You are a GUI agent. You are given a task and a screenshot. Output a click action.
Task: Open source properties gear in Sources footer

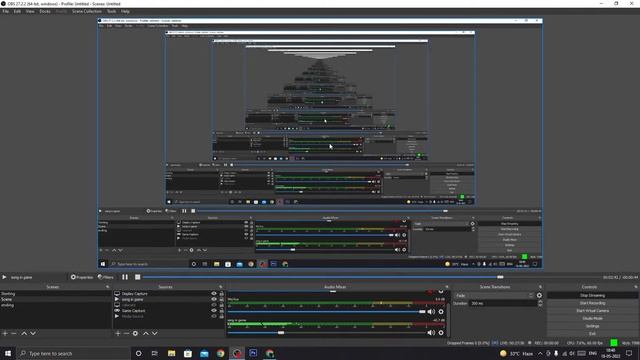pyautogui.click(x=135, y=333)
